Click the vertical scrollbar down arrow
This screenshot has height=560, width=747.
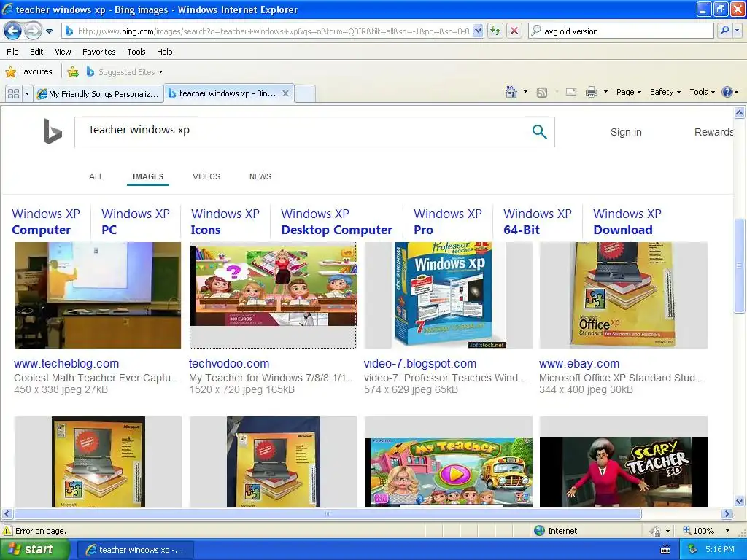pyautogui.click(x=740, y=501)
